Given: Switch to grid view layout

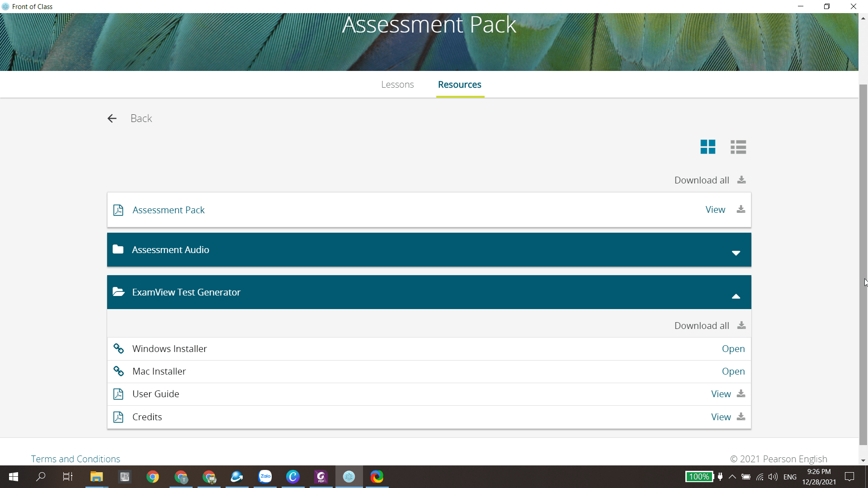Looking at the screenshot, I should 708,147.
